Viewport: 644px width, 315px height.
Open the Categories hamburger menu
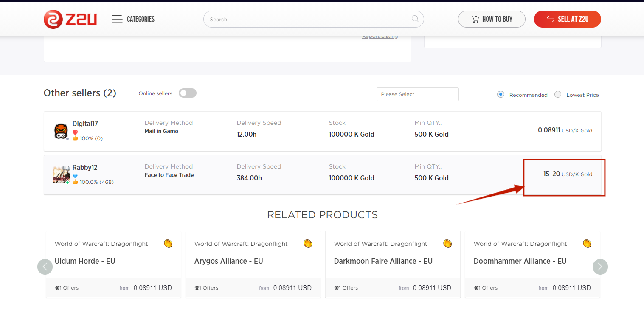point(117,19)
